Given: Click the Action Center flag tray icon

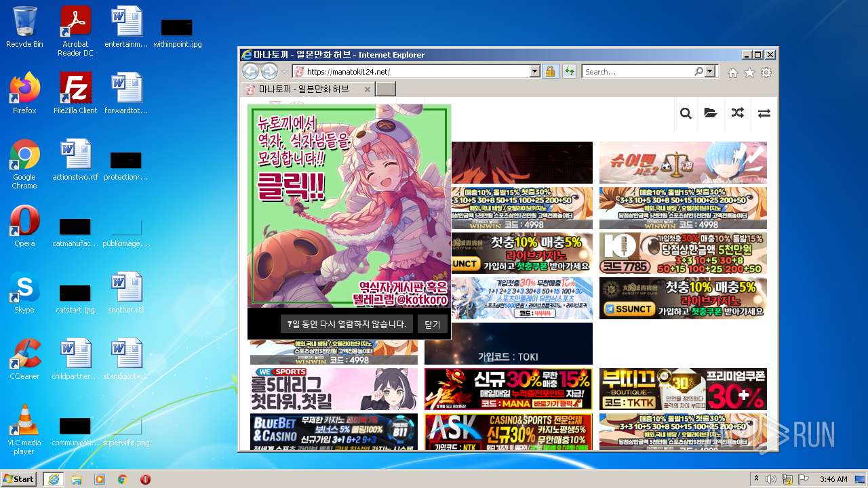Looking at the screenshot, I should [804, 479].
